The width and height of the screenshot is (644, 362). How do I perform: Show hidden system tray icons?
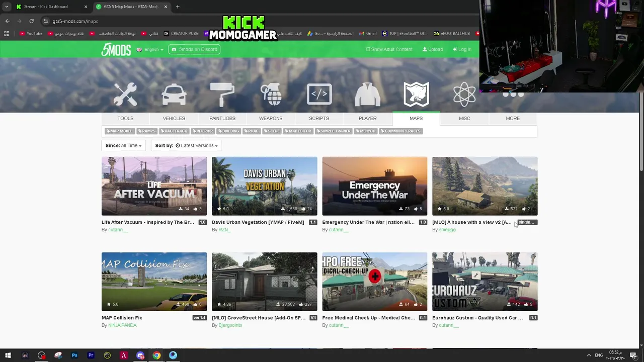tap(589, 355)
